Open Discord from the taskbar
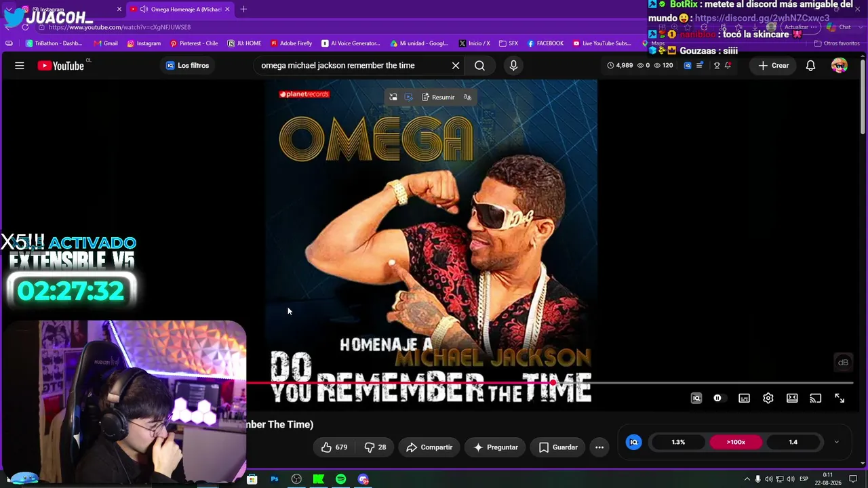The image size is (868, 488). pos(363,479)
